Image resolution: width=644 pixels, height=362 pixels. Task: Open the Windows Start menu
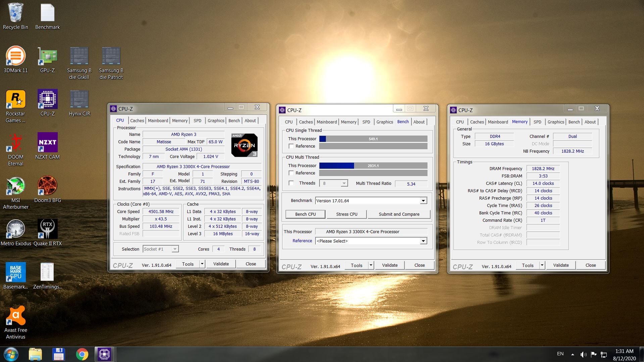(11, 354)
